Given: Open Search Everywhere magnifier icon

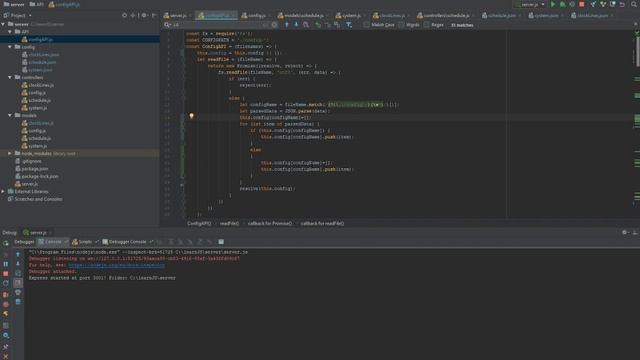Looking at the screenshot, I should tap(634, 4).
